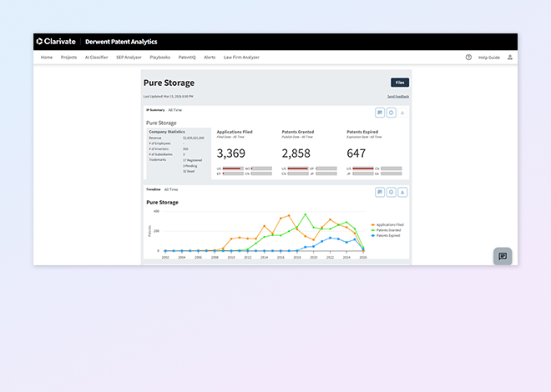Click the EP bar under Patents Granted

(326, 168)
